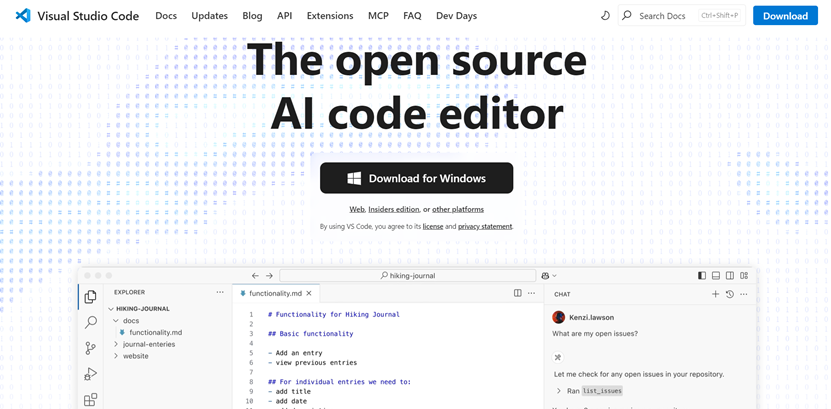Screen dimensions: 831x409
Task: Open the Chat panel more actions ellipsis
Action: 744,294
